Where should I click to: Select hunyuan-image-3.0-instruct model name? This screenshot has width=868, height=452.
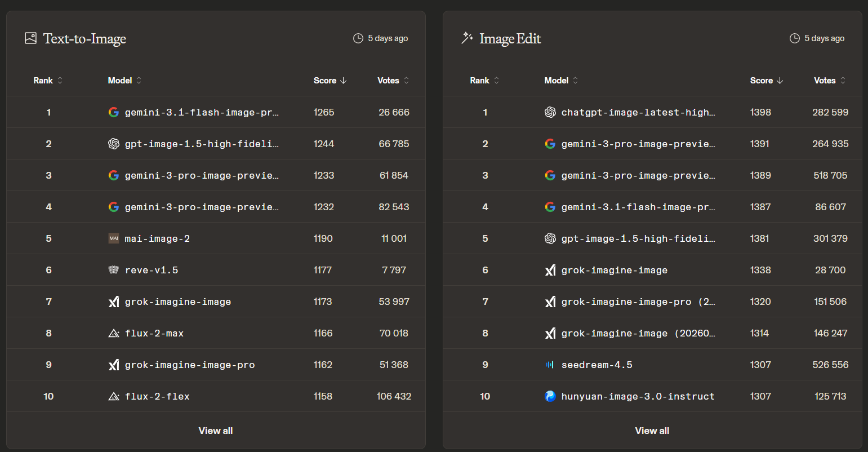point(638,396)
